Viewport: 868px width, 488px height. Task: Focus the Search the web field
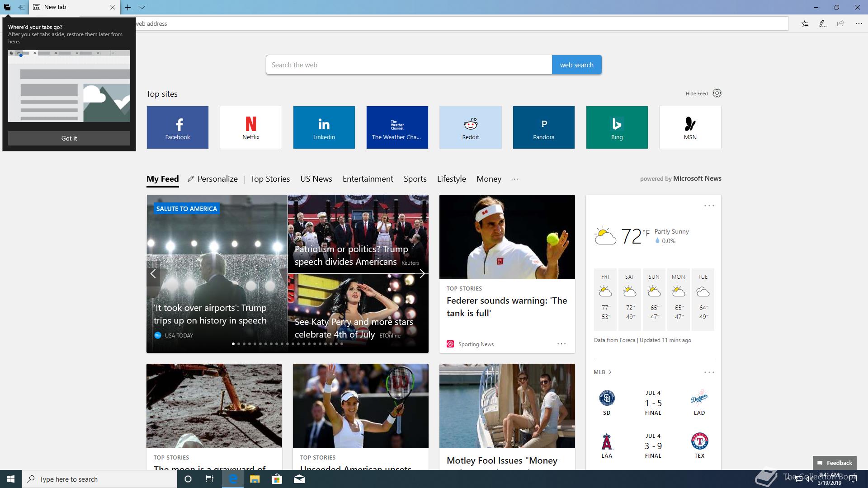tap(409, 65)
